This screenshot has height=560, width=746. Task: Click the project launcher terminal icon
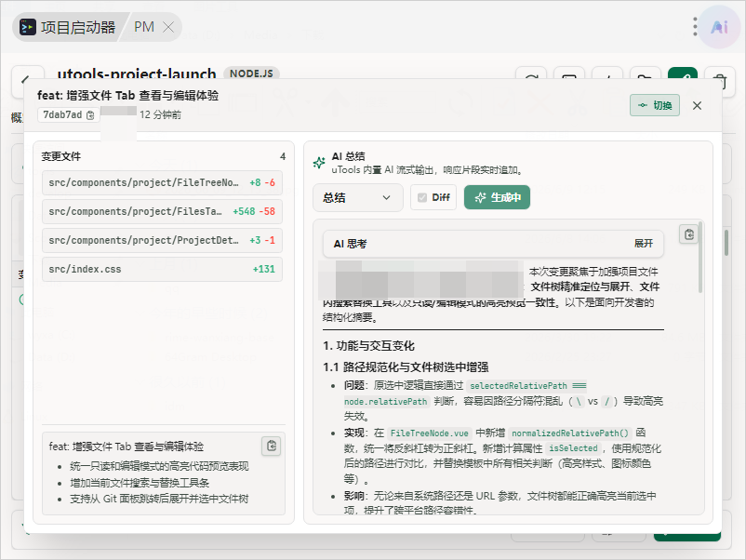(28, 27)
